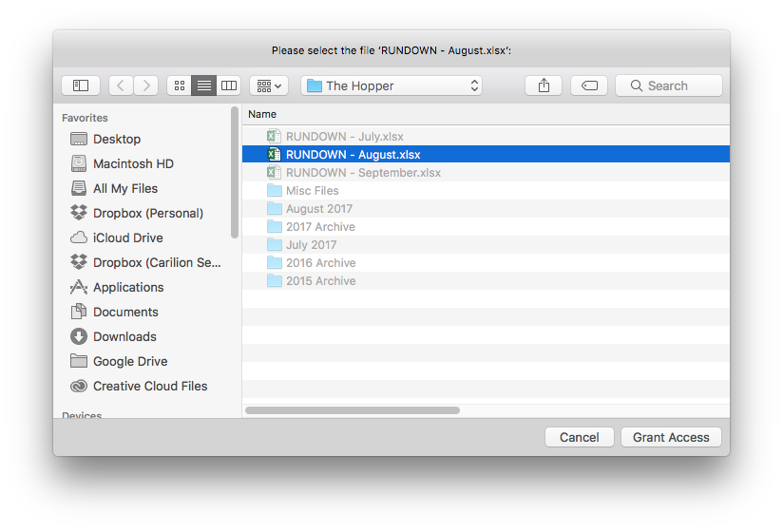Open The Hopper folder location popup
This screenshot has width=783, height=532.
coord(391,85)
